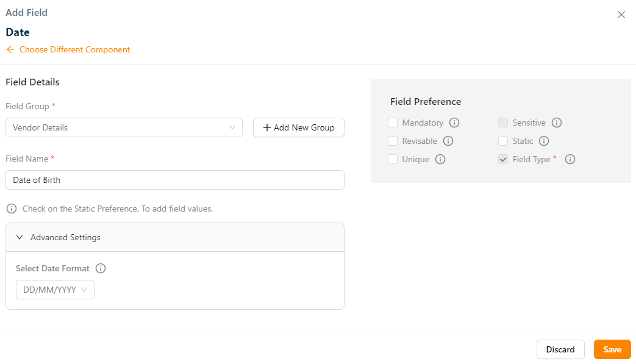Screen dimensions: 636x364
Task: Toggle the Static preference checkbox
Action: point(503,141)
